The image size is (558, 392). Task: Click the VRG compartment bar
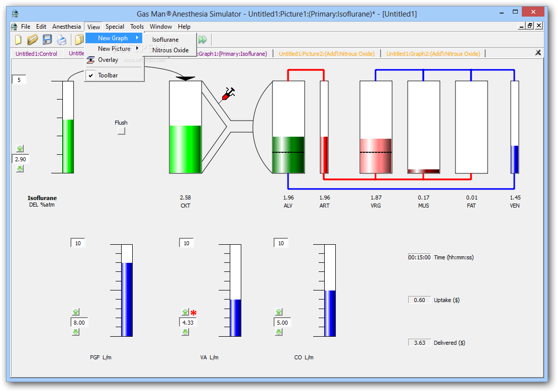point(376,127)
